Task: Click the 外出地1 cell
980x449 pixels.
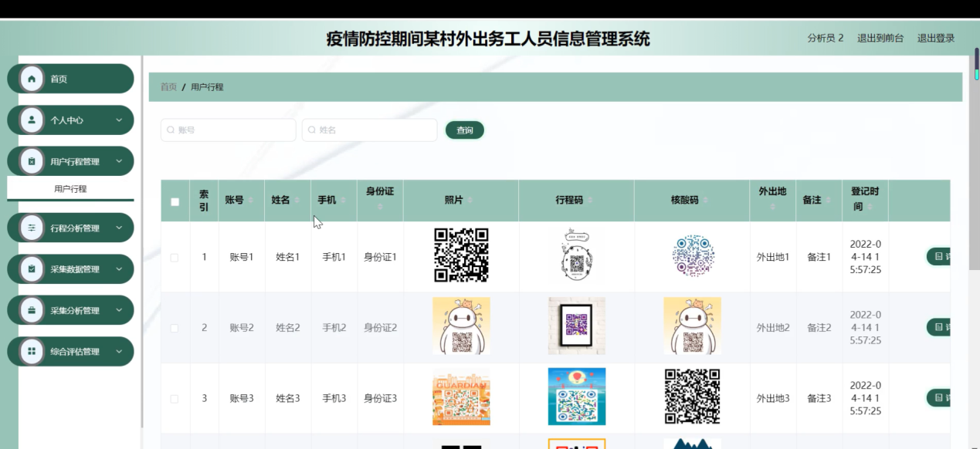Action: (773, 257)
